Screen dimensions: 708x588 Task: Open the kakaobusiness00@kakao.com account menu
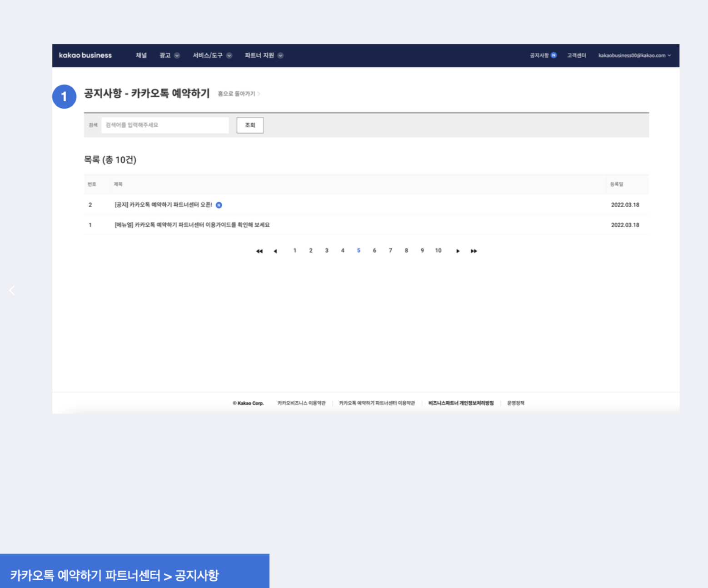click(634, 55)
